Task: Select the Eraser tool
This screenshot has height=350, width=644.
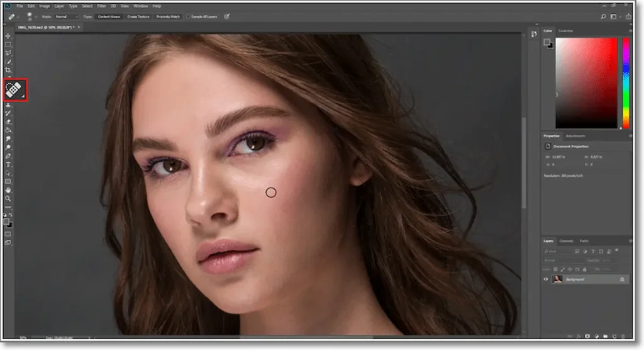Action: (8, 121)
